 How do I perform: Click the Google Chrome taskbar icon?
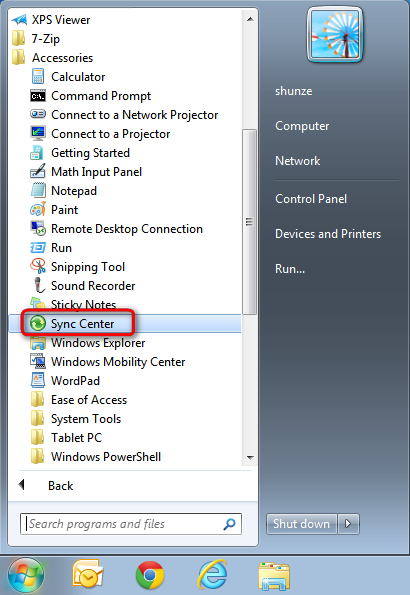[150, 575]
